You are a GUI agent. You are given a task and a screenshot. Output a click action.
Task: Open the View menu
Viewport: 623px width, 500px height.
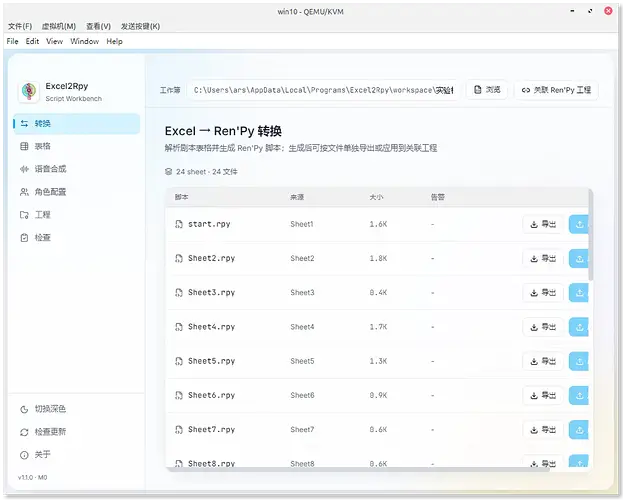(x=54, y=41)
